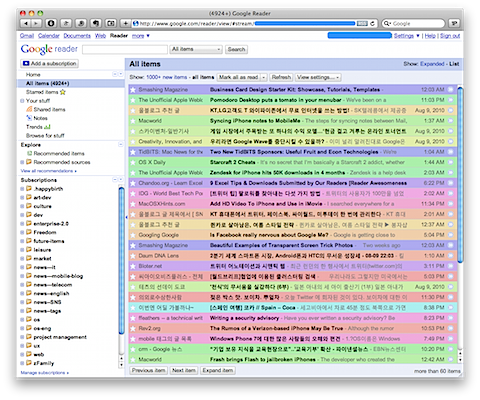Expand the news-english folder
The width and height of the screenshot is (480, 400).
click(x=22, y=293)
